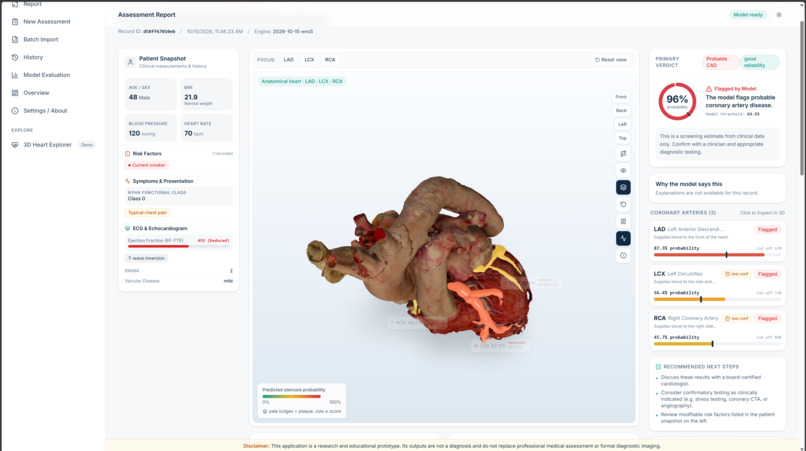Focus the 3D view on LCX
806x451 pixels.
(309, 60)
